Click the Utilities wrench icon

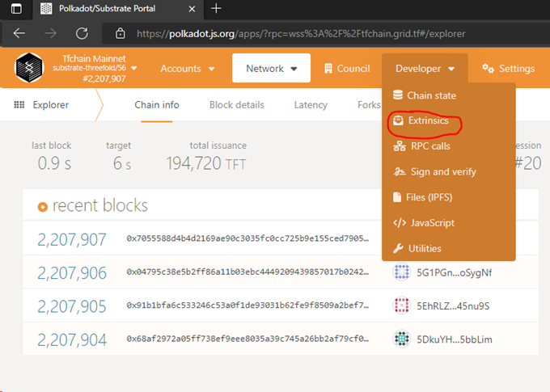click(x=398, y=248)
